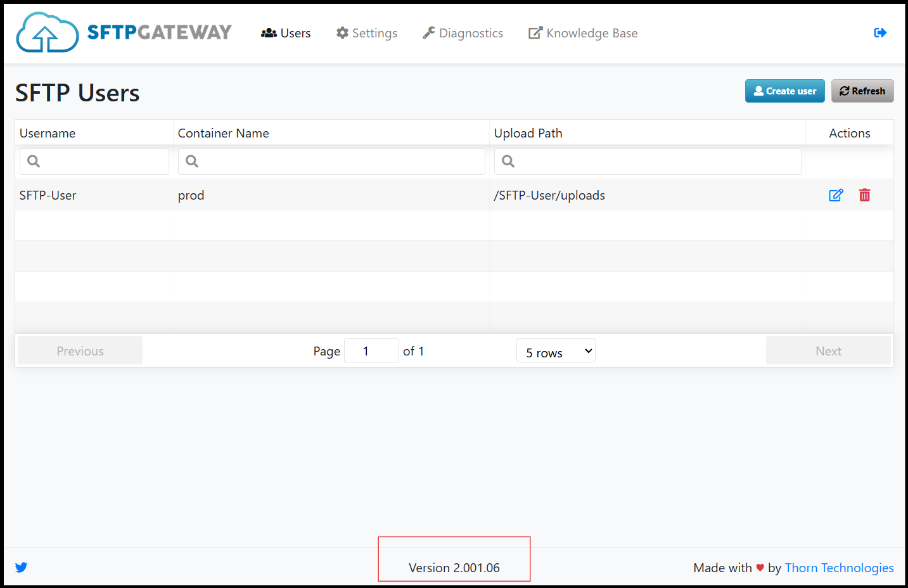Viewport: 908px width, 588px height.
Task: Sort table by Username column header
Action: (48, 133)
